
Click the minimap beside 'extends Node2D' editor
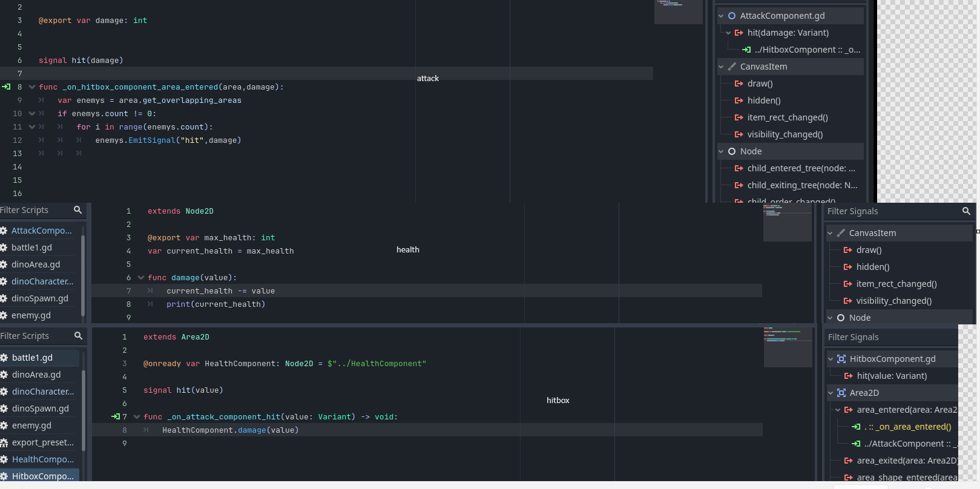coord(788,222)
